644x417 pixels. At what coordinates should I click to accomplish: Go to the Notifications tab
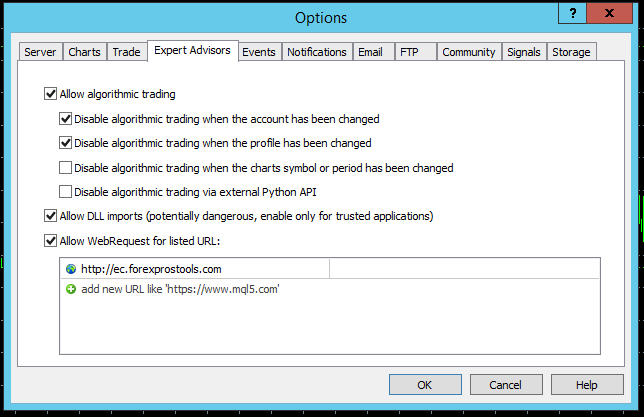coord(316,52)
